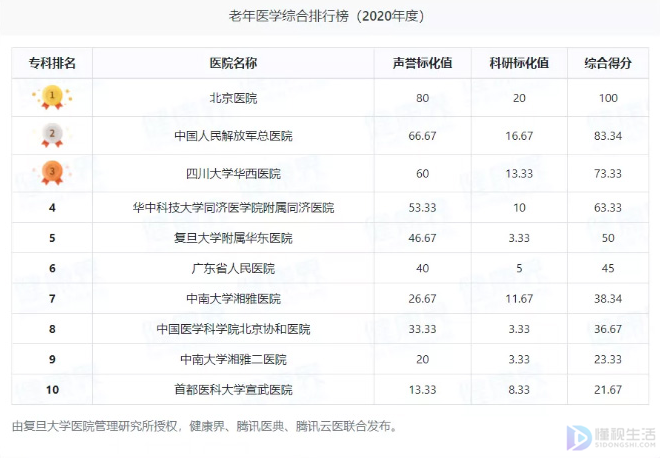660x458 pixels.
Task: Click total score 38.34
Action: [608, 298]
